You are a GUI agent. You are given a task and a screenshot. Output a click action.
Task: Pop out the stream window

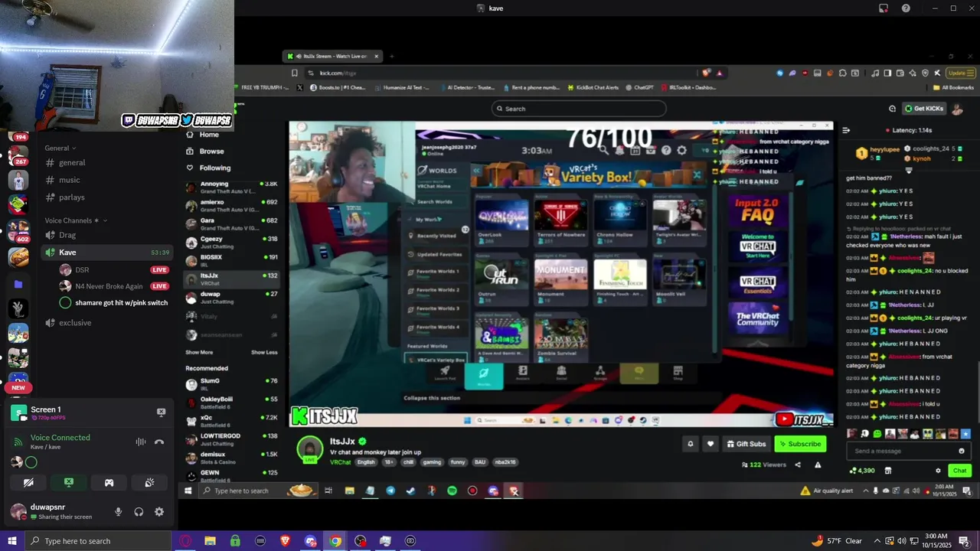click(x=884, y=8)
